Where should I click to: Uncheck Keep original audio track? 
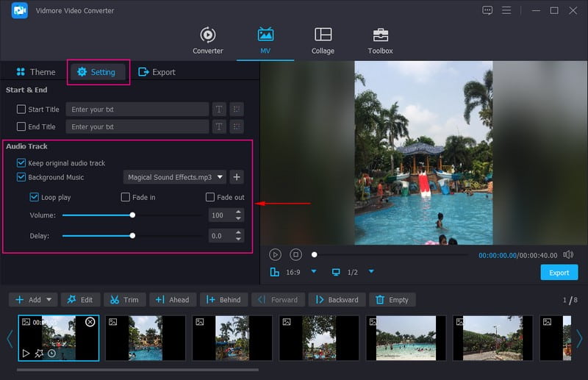tap(21, 162)
